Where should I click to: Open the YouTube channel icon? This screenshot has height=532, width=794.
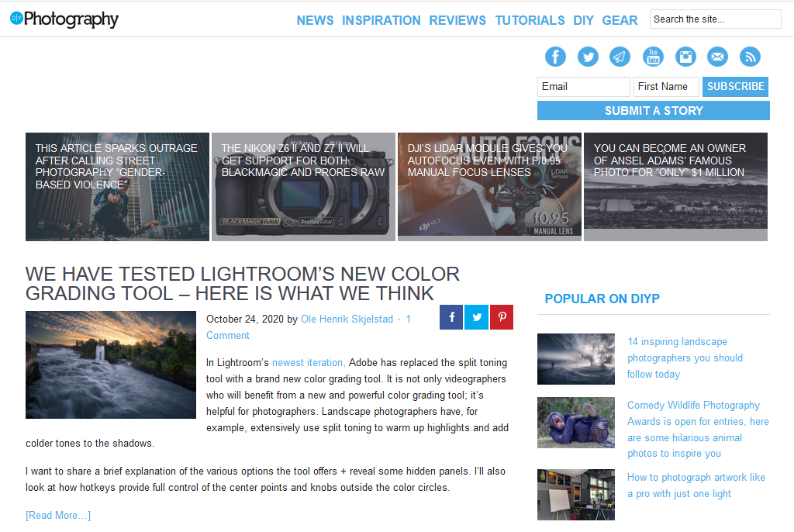pos(653,57)
